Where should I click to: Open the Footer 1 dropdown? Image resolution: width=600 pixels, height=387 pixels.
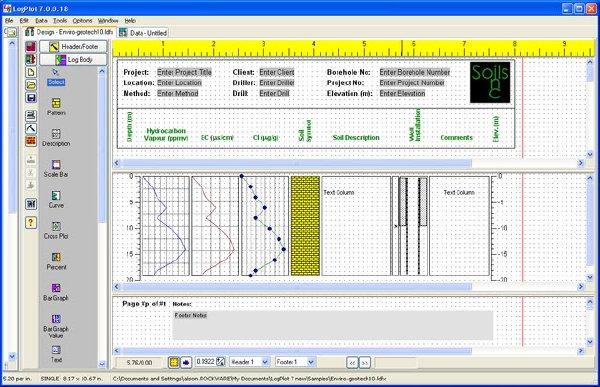point(311,362)
